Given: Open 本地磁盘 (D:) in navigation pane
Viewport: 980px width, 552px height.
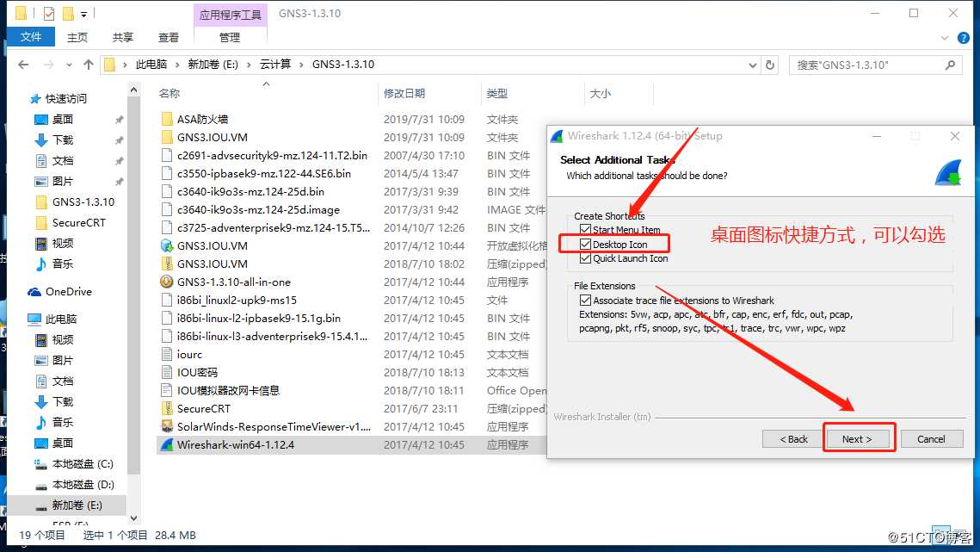Looking at the screenshot, I should click(83, 485).
